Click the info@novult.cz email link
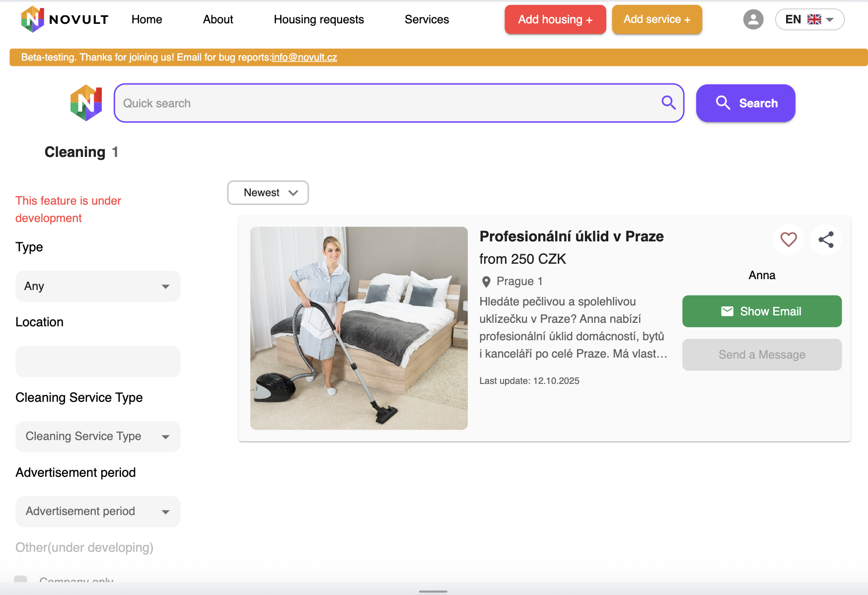The width and height of the screenshot is (868, 595). pos(304,57)
